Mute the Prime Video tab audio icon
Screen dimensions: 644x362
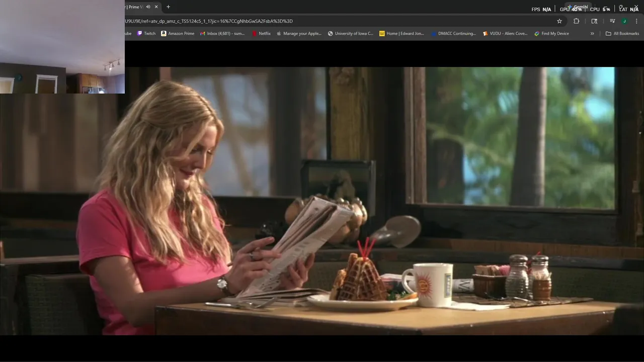click(x=148, y=7)
